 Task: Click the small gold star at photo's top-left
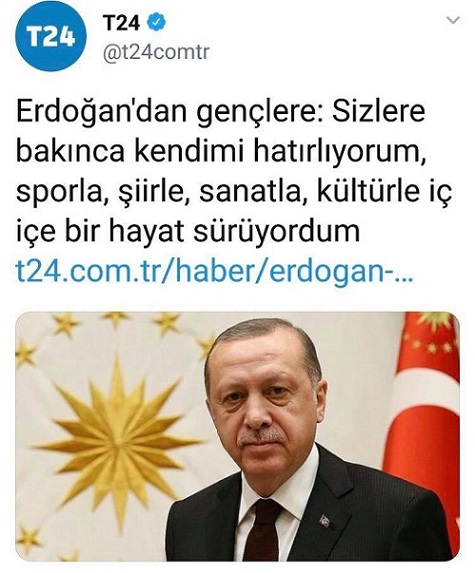[x=66, y=324]
